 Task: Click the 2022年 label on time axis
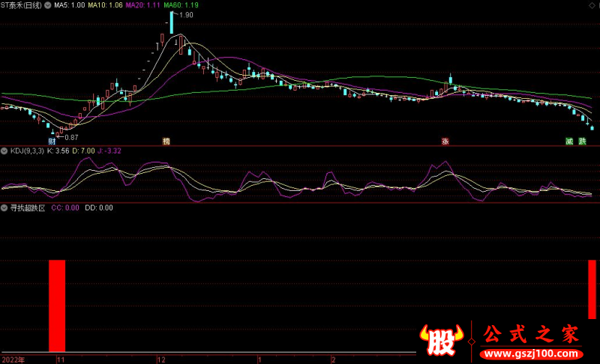tap(13, 360)
